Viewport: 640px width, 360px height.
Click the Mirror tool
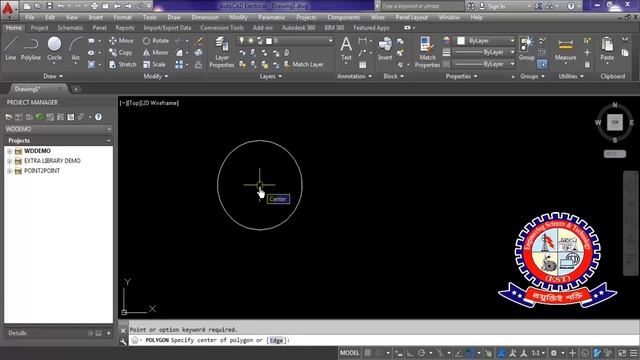point(156,53)
